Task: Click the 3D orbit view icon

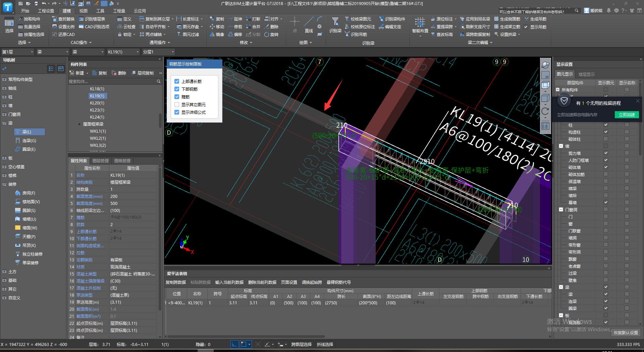Action: tap(545, 65)
